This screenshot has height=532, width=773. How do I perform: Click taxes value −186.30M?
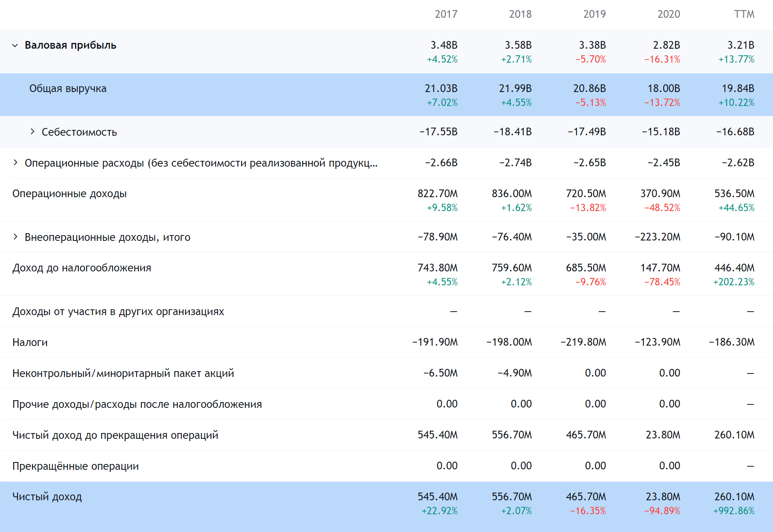[x=732, y=342]
